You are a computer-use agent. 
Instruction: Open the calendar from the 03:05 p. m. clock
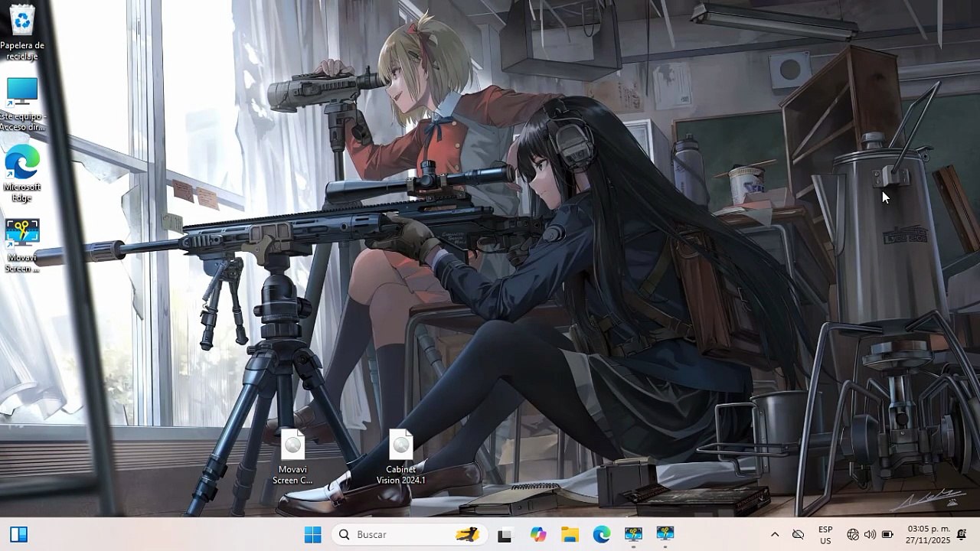click(x=928, y=534)
